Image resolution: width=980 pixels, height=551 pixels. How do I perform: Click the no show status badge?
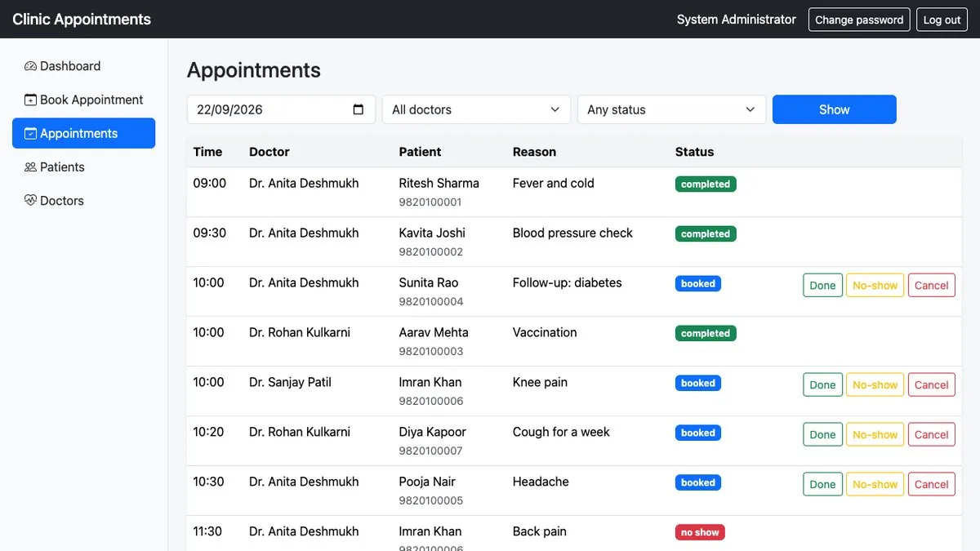[x=700, y=533]
